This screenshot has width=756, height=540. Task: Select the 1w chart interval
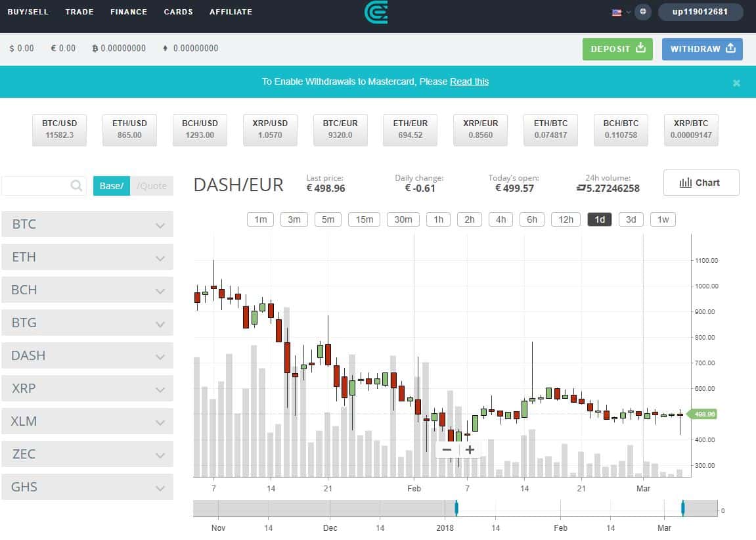point(663,219)
